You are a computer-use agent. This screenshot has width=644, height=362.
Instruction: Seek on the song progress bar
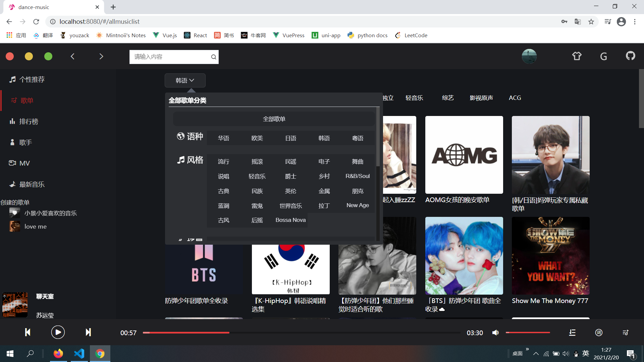coord(302,333)
